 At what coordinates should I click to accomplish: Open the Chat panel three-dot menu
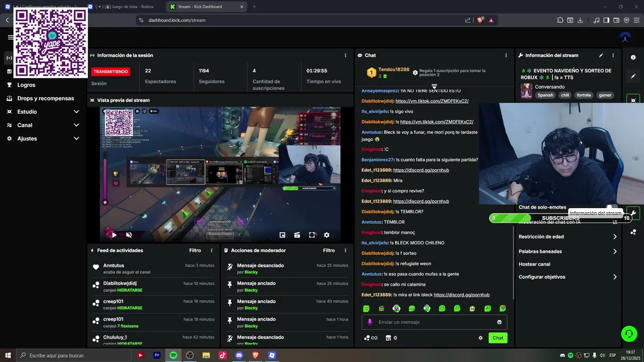point(506,55)
